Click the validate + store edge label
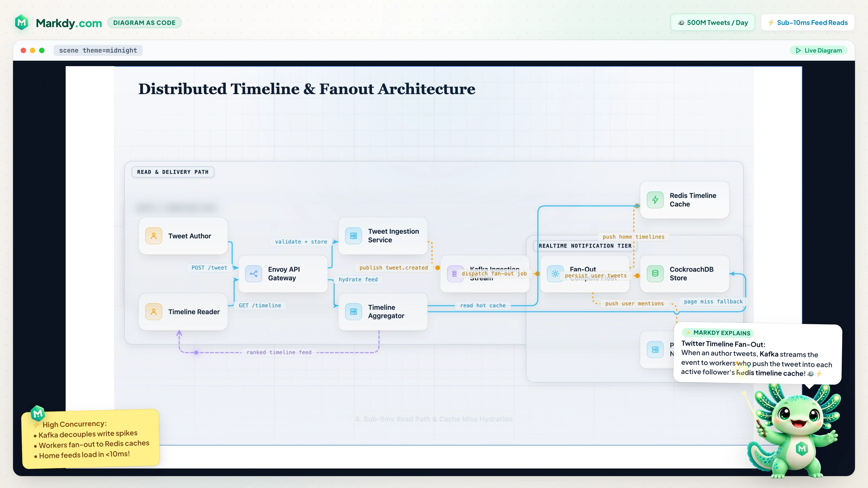The width and height of the screenshot is (868, 488). pyautogui.click(x=301, y=242)
